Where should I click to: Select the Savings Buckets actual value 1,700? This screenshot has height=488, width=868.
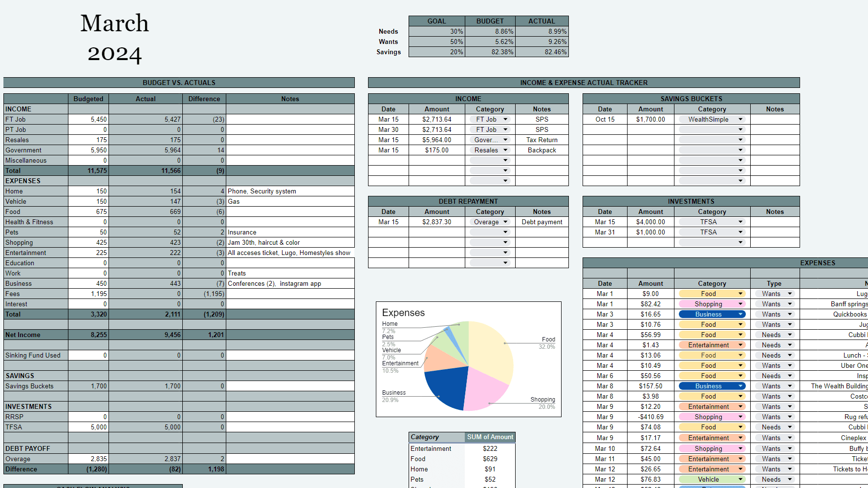(146, 386)
